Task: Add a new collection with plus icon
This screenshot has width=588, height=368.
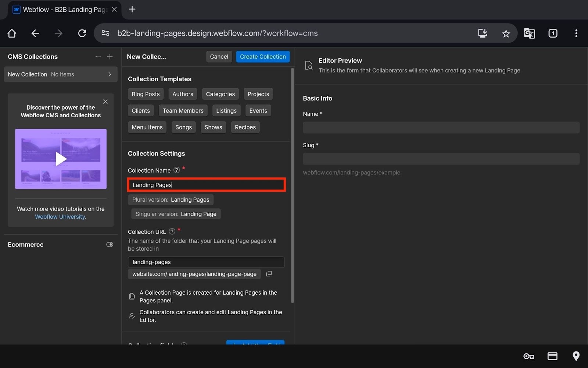Action: 110,57
